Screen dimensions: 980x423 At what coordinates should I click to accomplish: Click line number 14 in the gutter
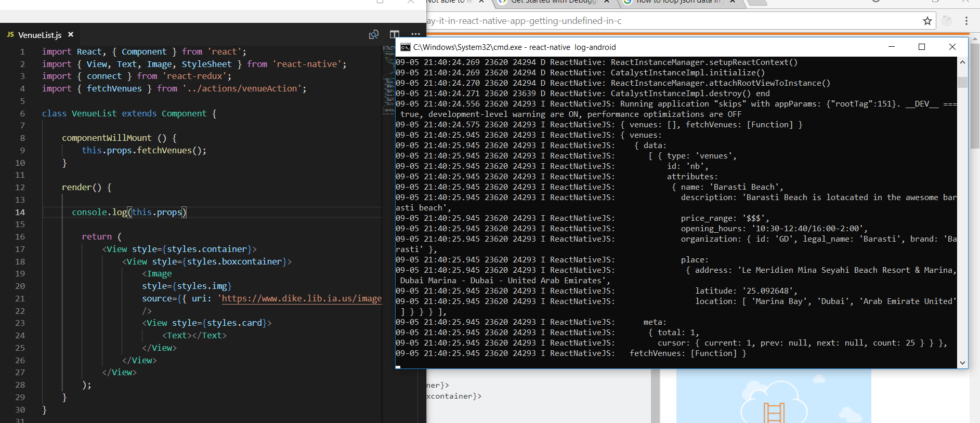click(x=20, y=212)
